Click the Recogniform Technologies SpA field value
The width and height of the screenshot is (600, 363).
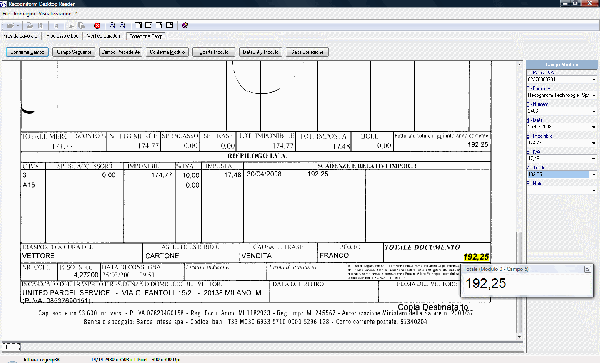[558, 95]
